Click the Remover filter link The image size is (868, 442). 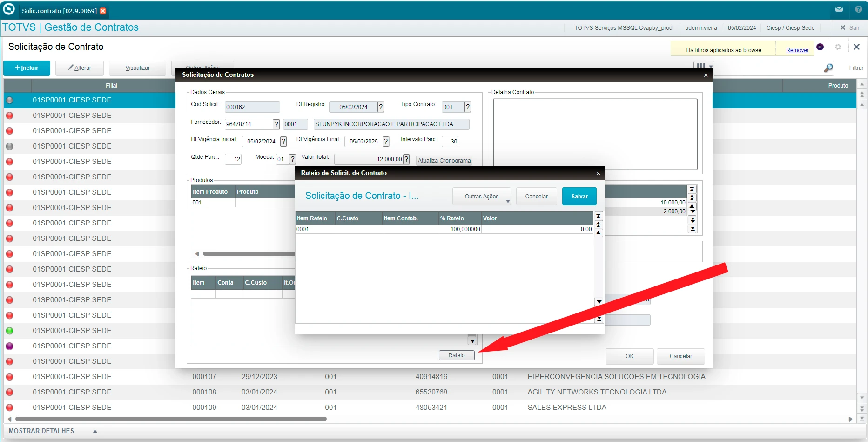797,50
